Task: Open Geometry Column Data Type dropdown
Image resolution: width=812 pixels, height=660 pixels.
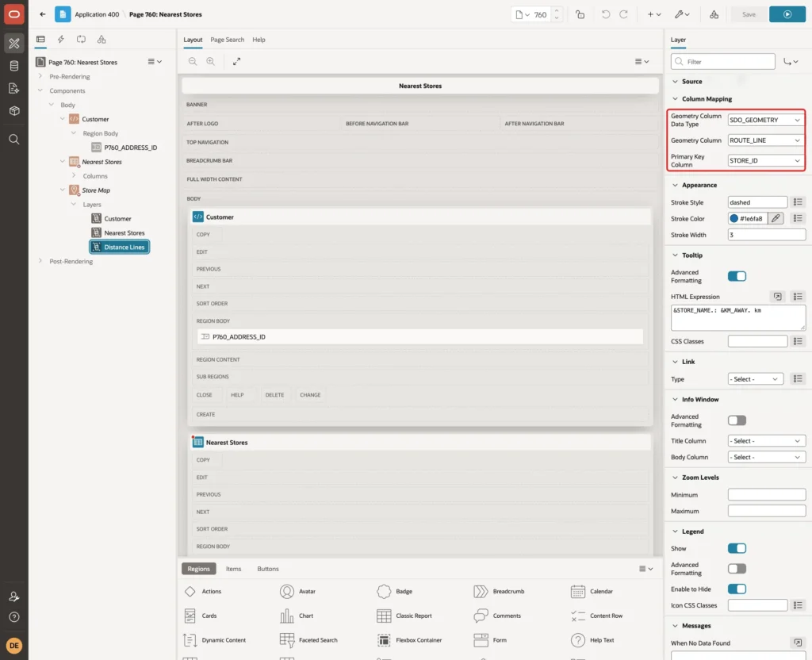Action: [765, 121]
